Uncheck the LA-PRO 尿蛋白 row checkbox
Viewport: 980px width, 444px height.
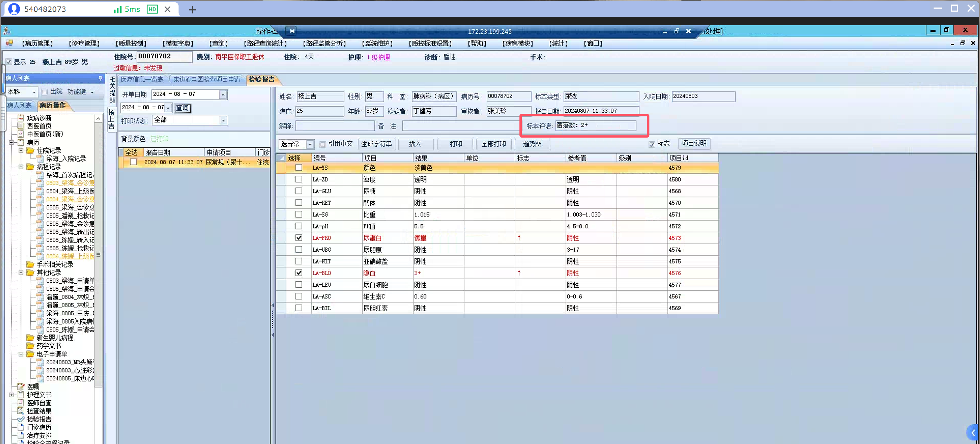point(299,238)
